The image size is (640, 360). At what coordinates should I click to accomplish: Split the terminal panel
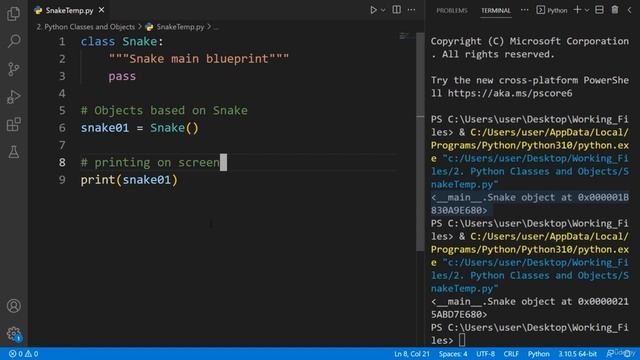click(599, 10)
